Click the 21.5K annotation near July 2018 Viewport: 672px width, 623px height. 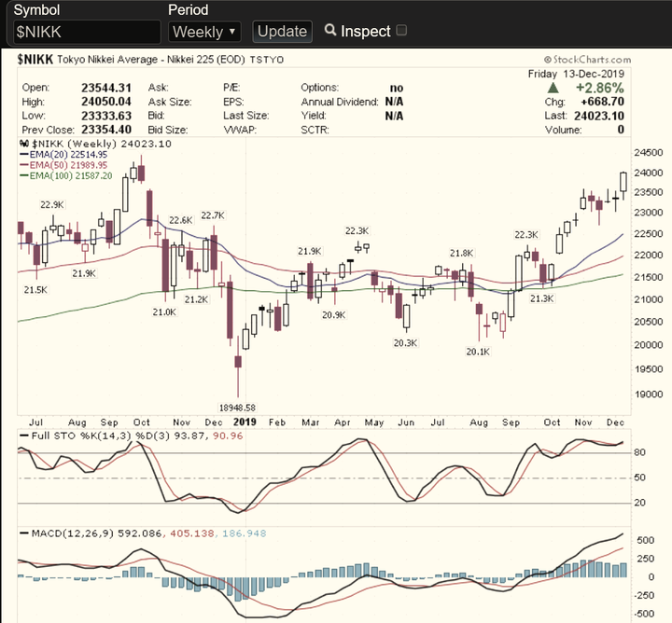coord(35,290)
